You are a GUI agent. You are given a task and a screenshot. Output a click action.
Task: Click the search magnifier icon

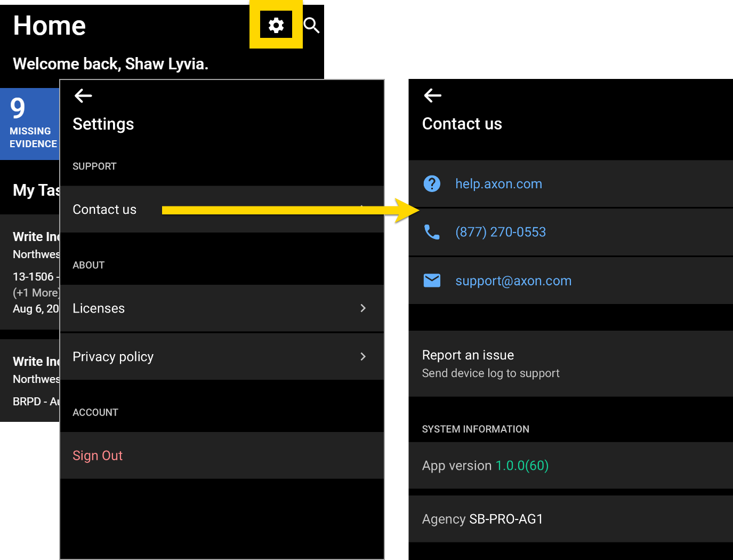(311, 25)
